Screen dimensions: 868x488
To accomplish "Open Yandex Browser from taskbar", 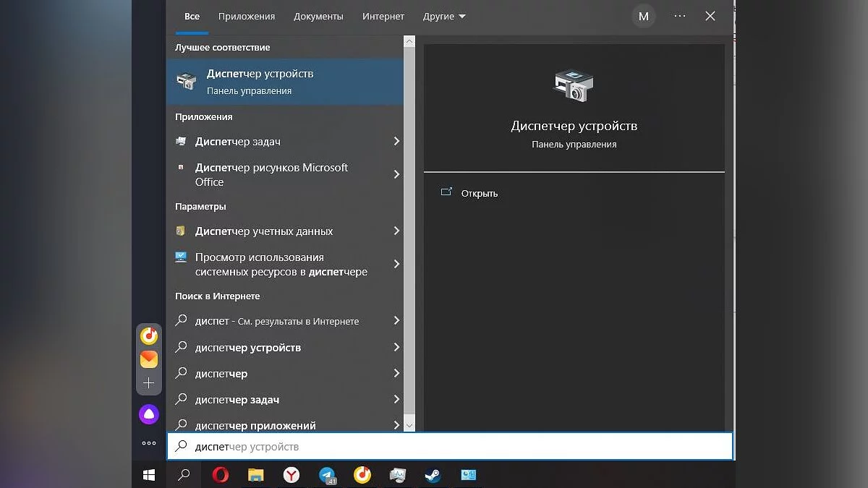I will pos(291,475).
